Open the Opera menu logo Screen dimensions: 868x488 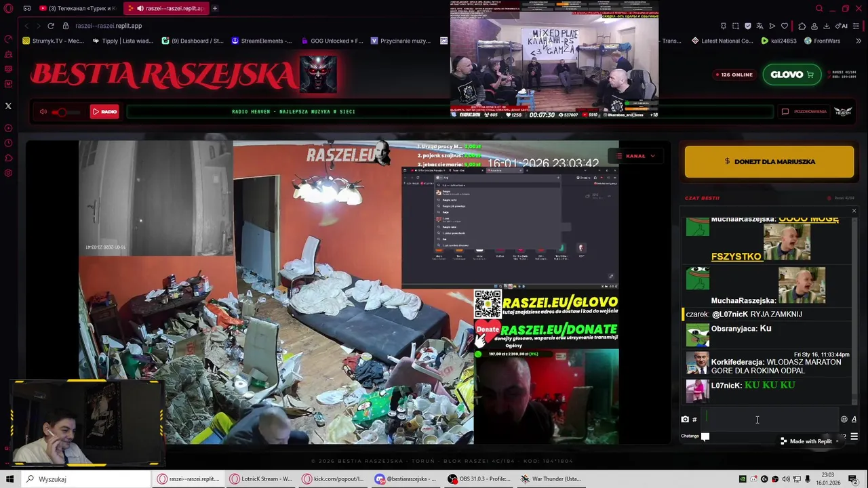(x=8, y=8)
